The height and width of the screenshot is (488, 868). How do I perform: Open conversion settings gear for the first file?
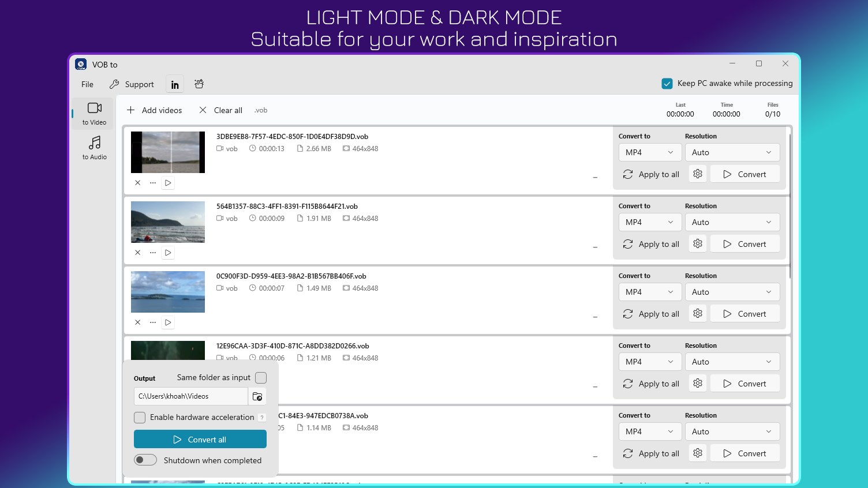click(697, 173)
